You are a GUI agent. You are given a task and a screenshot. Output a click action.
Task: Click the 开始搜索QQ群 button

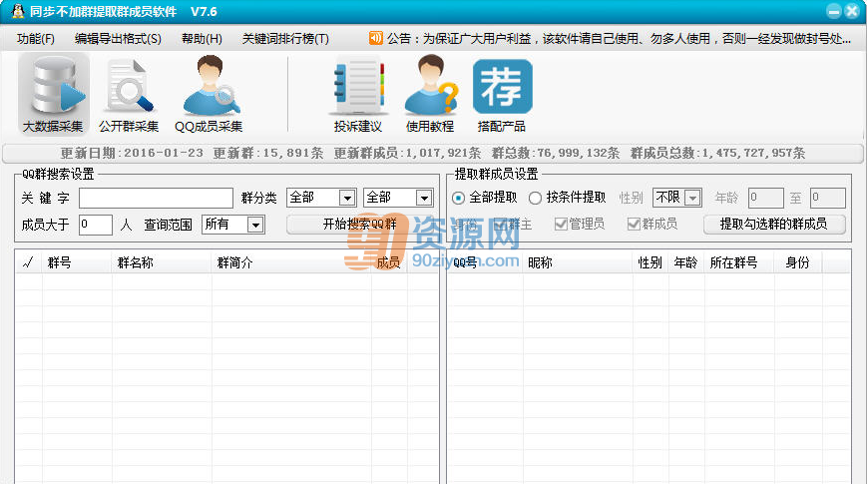pos(360,225)
